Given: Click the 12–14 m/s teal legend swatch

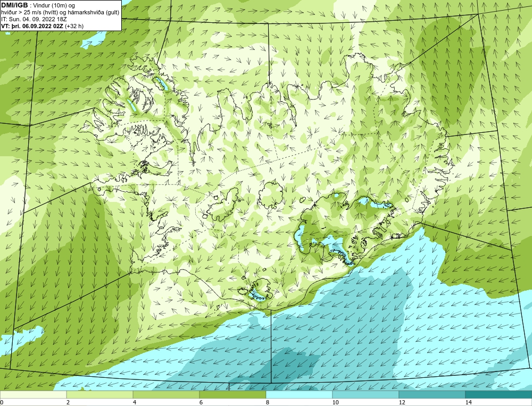Looking at the screenshot, I should click(432, 394).
